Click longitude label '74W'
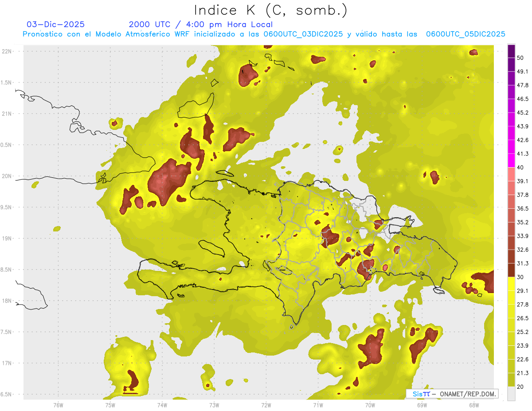Screen dimensions: 532x411 [162, 405]
